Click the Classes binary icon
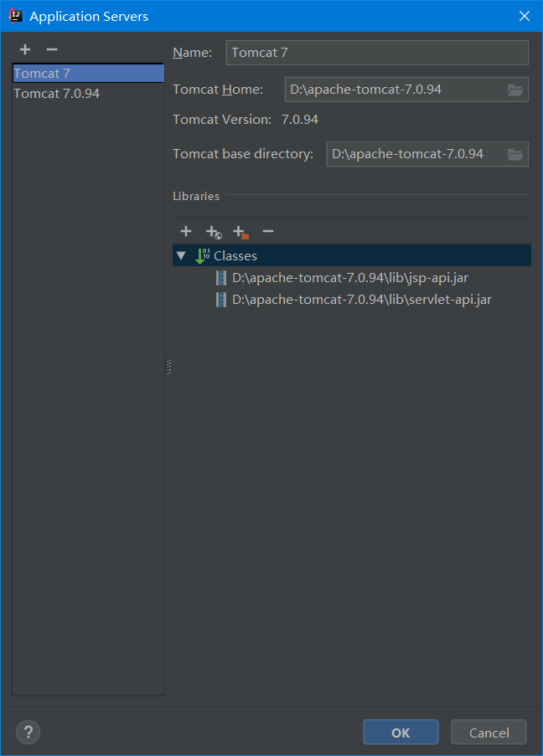Viewport: 543px width, 756px height. coord(202,255)
